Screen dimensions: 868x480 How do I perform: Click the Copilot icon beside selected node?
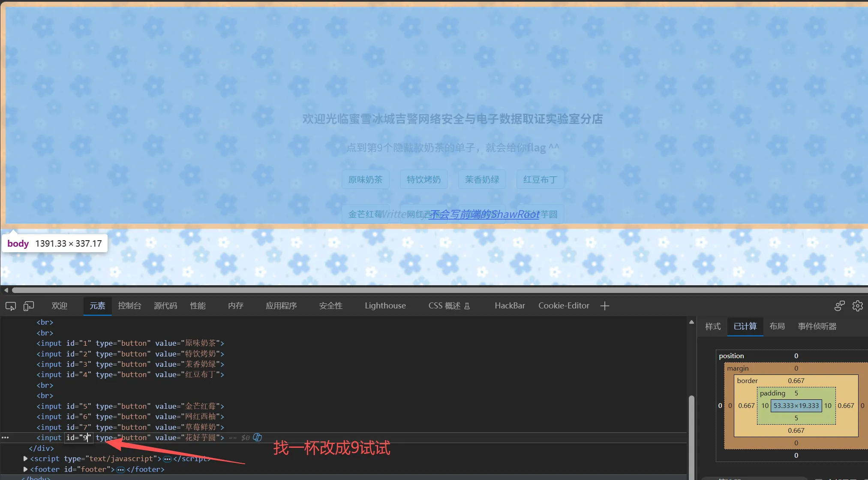tap(257, 438)
